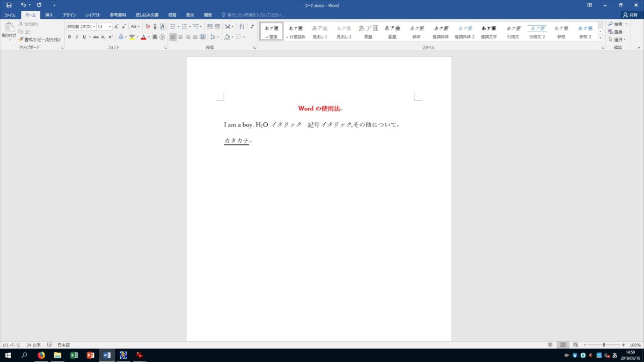Click the Windows Start button
Screen dimensions: 644x362
coord(8,355)
